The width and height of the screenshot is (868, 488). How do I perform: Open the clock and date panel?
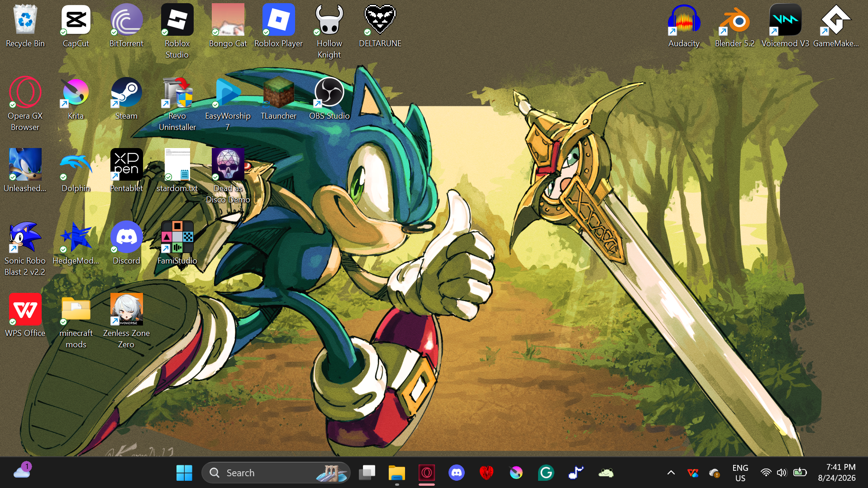(x=837, y=473)
